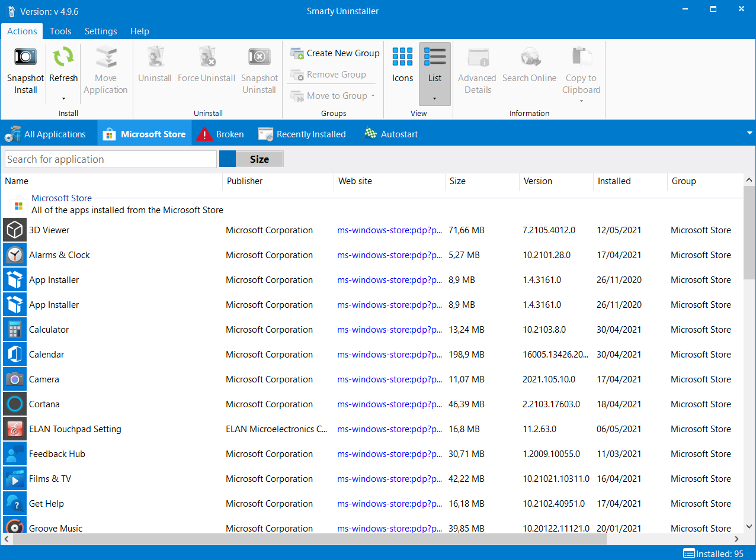Open the Camera web site link
Image resolution: width=756 pixels, height=560 pixels.
tap(390, 379)
